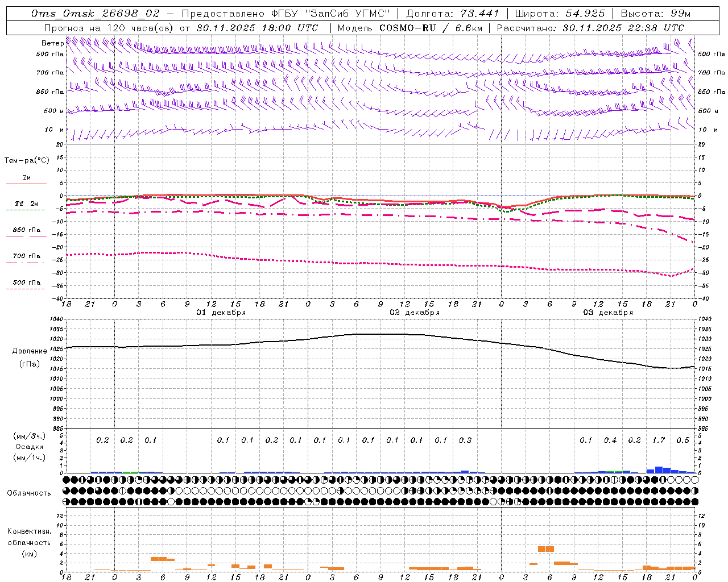This screenshot has height=582, width=728.
Task: Click the 02 декабря date label
Action: (415, 313)
